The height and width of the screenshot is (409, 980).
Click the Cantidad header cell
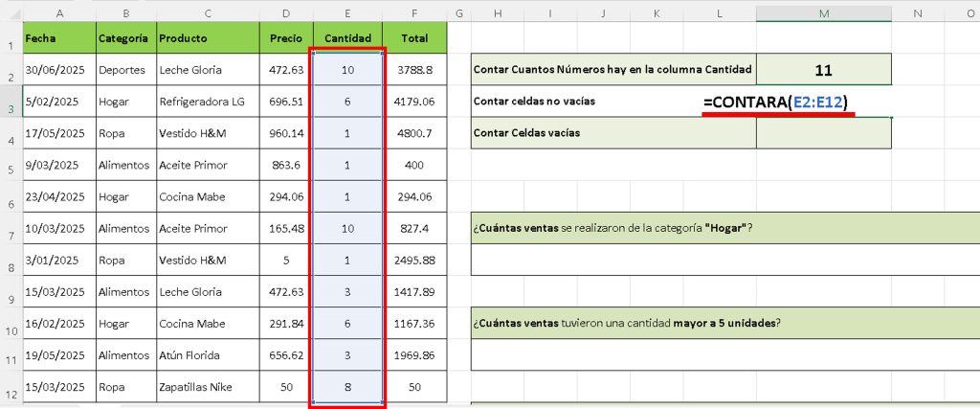coord(346,38)
